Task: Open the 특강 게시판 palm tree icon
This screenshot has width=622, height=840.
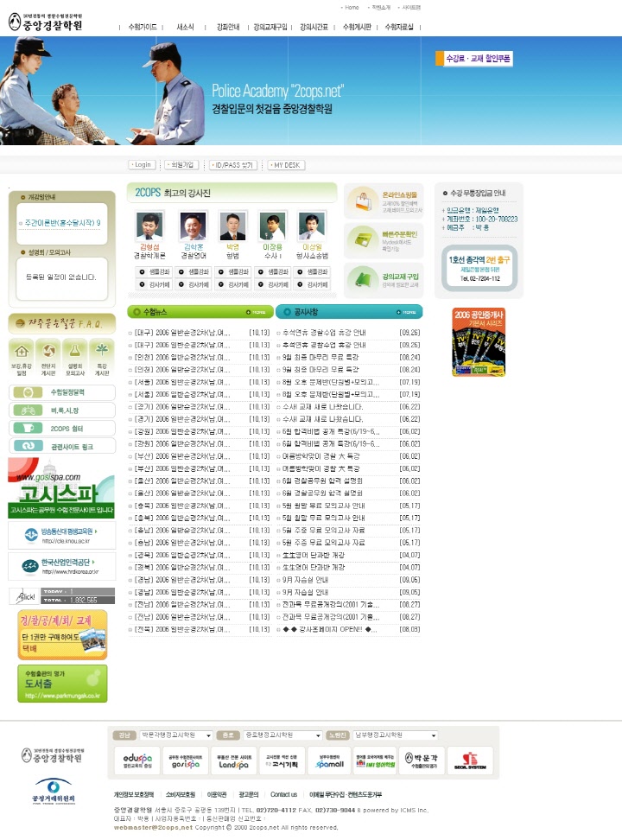Action: [103, 351]
